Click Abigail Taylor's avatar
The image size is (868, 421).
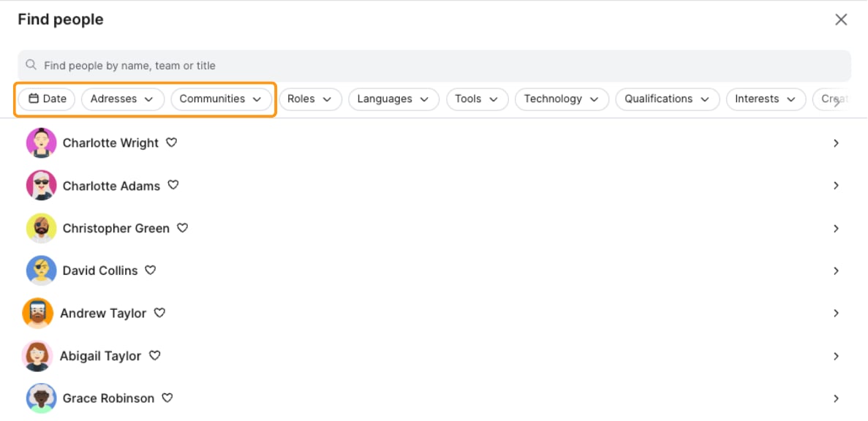(37, 356)
